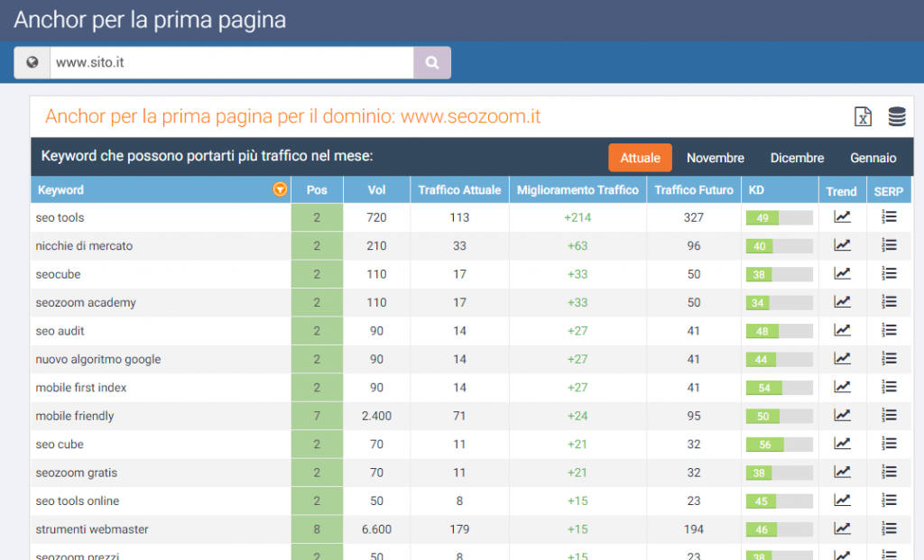
Task: Open trend chart for nuovo algoritmo google
Action: point(842,358)
